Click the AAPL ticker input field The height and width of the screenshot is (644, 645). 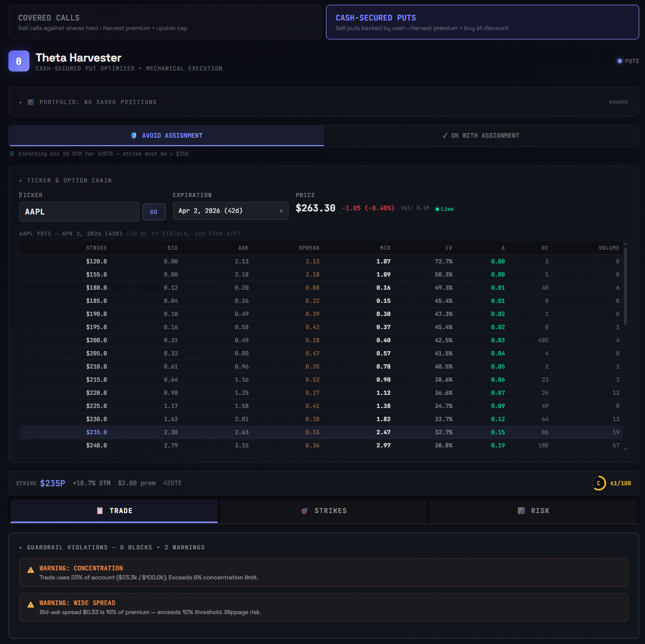click(79, 212)
